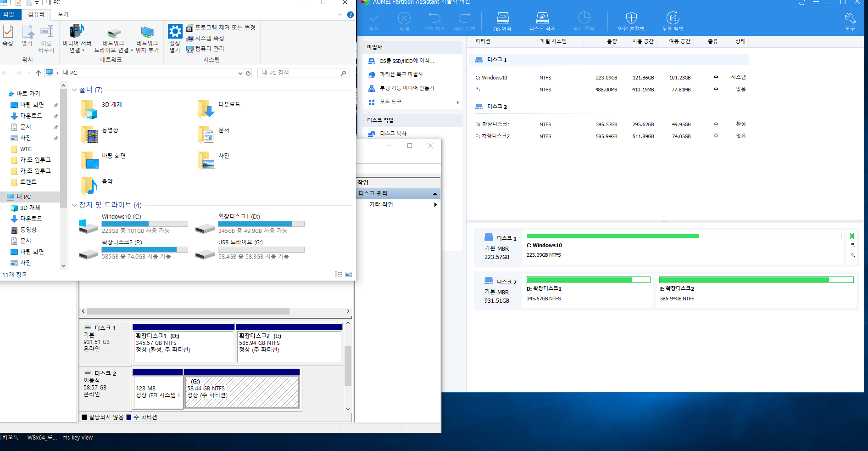The height and width of the screenshot is (451, 868).
Task: Switch to details view icon
Action: click(339, 275)
